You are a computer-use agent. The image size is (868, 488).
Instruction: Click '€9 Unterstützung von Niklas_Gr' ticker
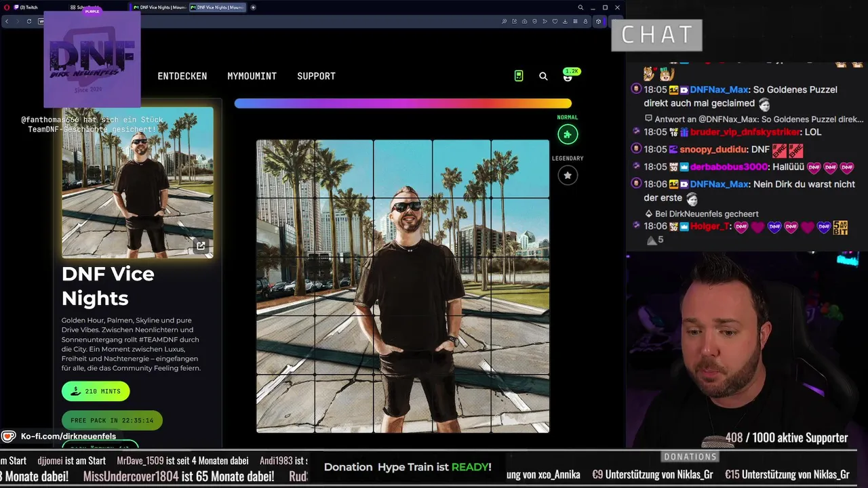pos(652,474)
